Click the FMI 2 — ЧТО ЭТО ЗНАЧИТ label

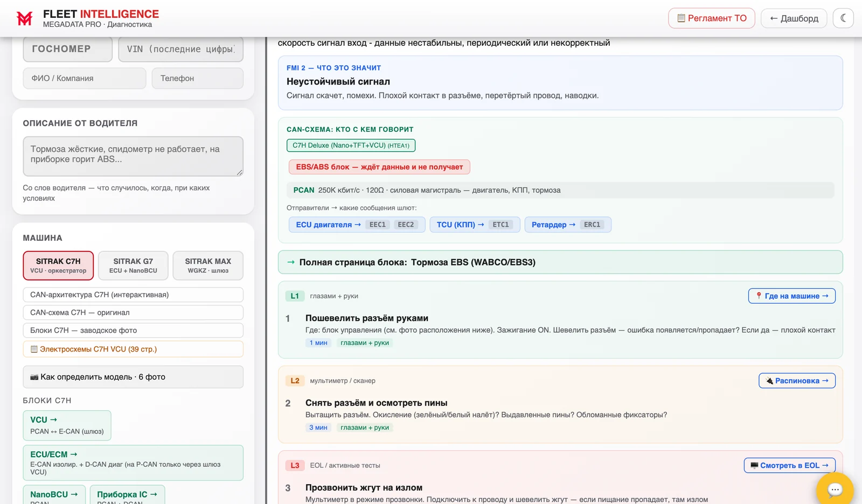point(333,68)
